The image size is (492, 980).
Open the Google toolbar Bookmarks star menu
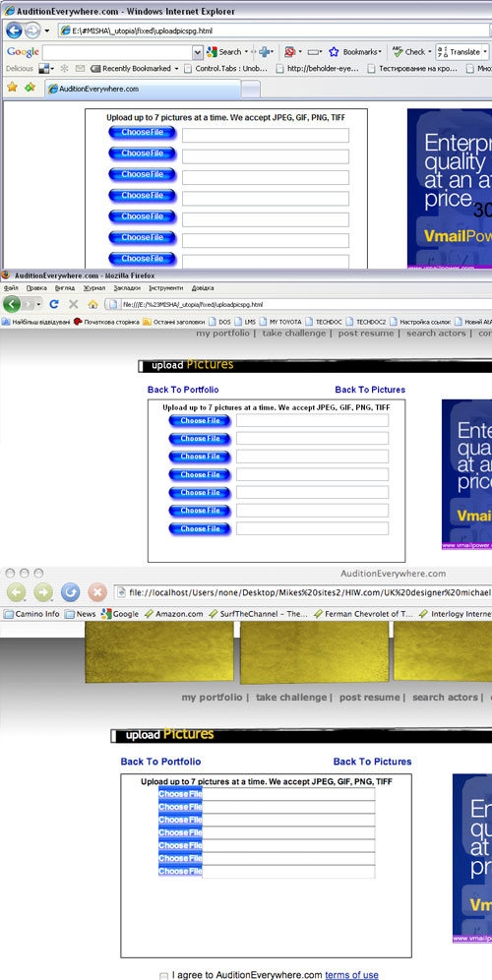coord(354,52)
